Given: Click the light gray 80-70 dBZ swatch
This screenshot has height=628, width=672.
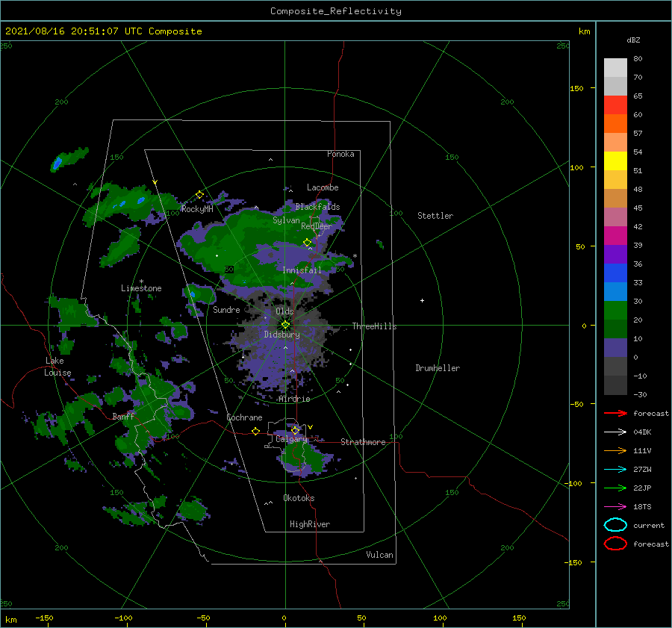Looking at the screenshot, I should pyautogui.click(x=615, y=68).
